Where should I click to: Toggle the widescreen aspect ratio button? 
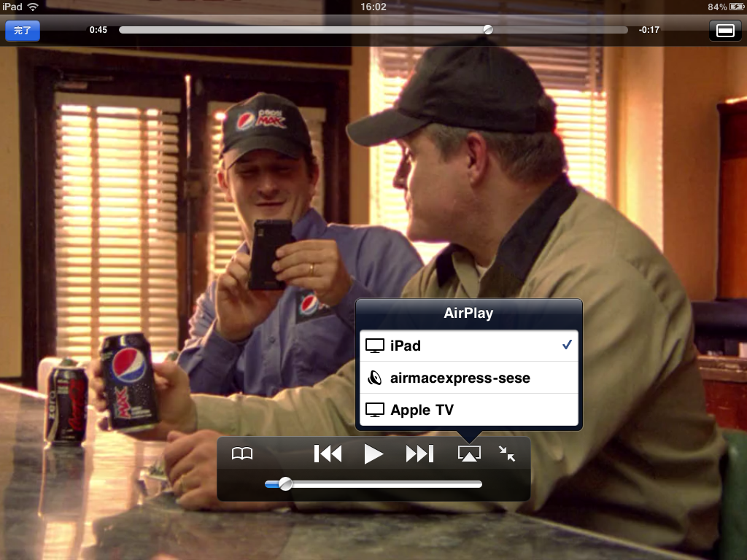click(x=725, y=31)
